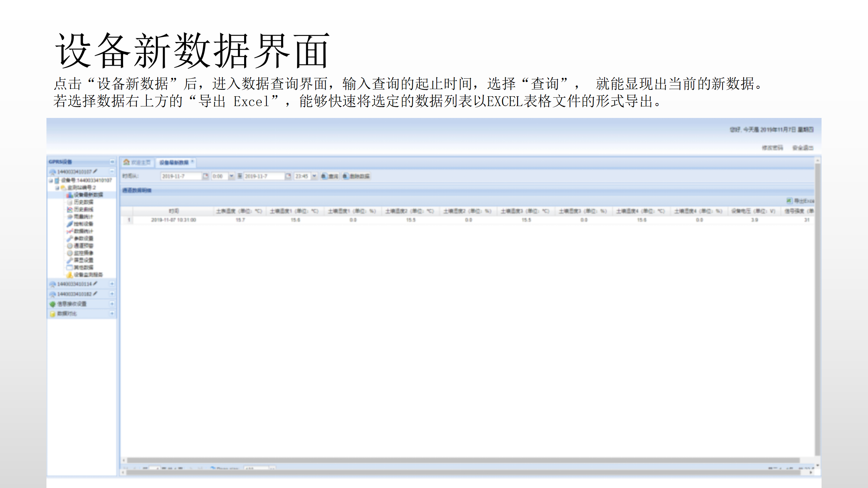
Task: Open the start time 0:00 dropdown
Action: [232, 176]
